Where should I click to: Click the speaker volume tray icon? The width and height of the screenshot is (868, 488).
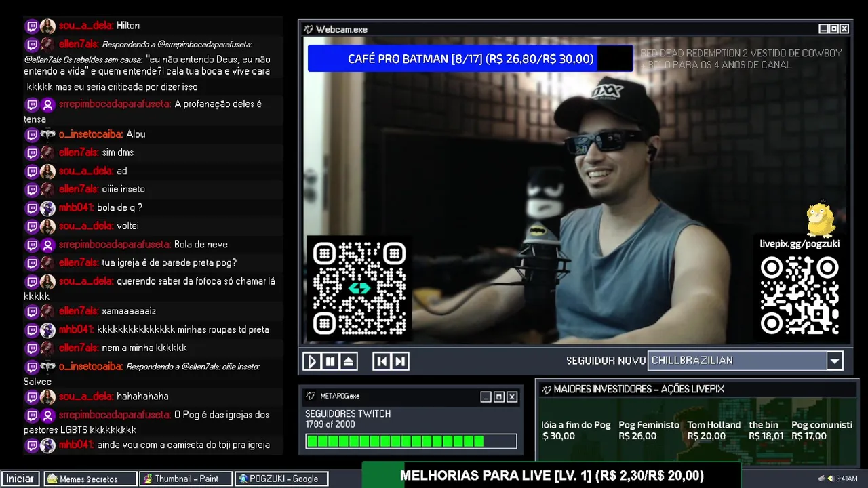(831, 479)
